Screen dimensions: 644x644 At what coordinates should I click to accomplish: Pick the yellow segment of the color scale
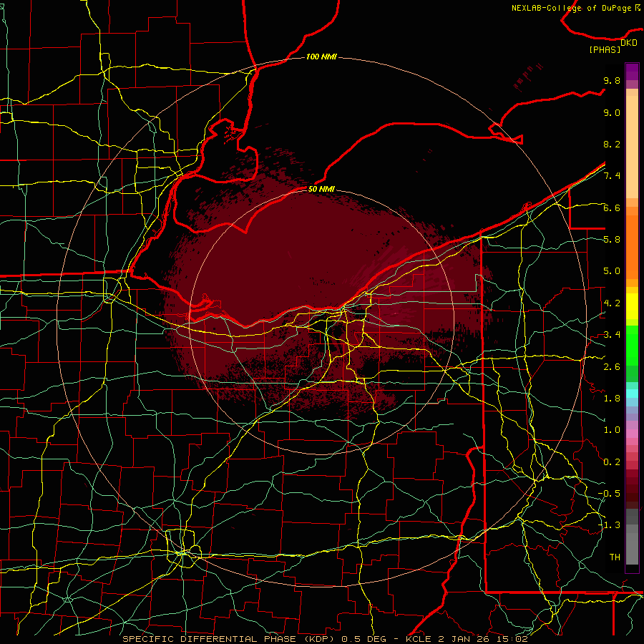coord(632,306)
